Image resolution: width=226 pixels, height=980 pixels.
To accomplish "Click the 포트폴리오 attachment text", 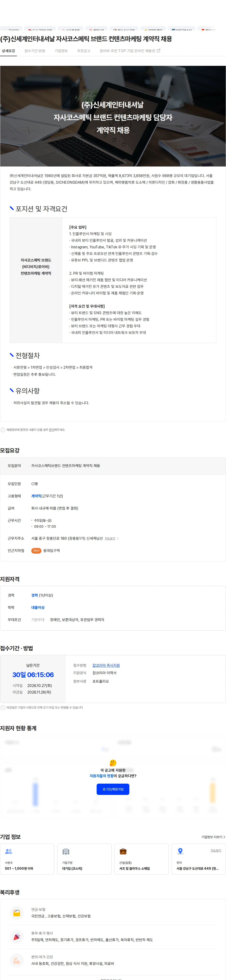I will pyautogui.click(x=101, y=681).
